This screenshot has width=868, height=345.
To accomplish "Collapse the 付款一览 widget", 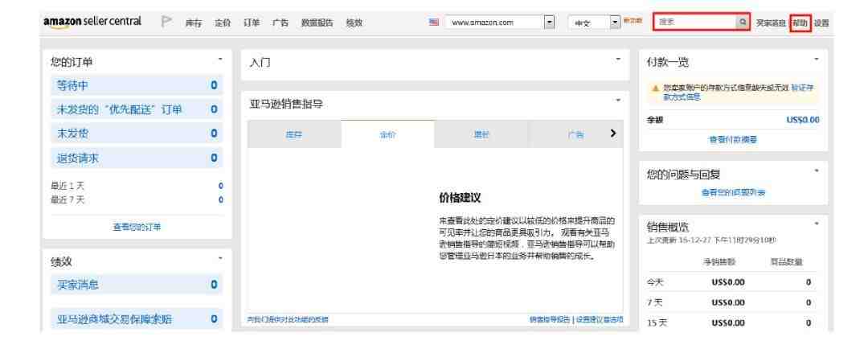I will tap(817, 59).
